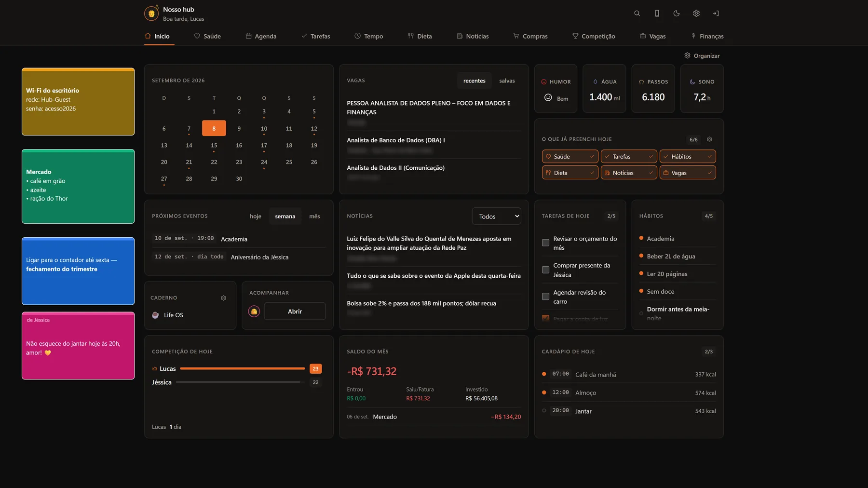
Task: Select day 15 in the September calendar
Action: (214, 146)
